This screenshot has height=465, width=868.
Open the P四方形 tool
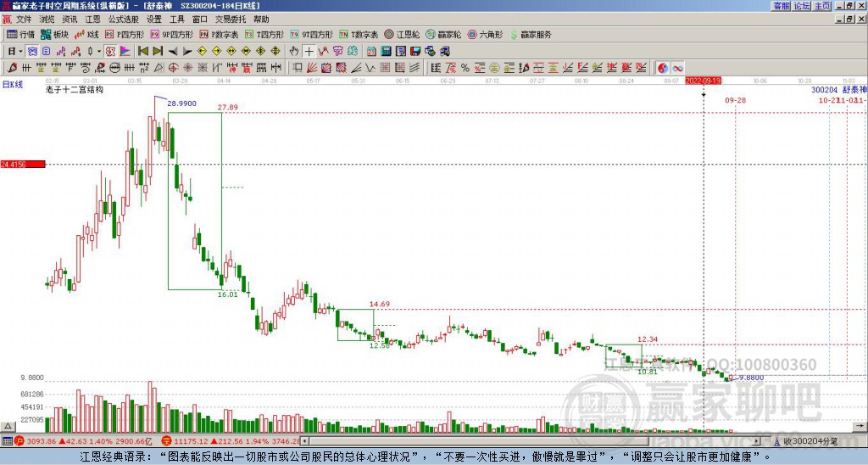[125, 34]
